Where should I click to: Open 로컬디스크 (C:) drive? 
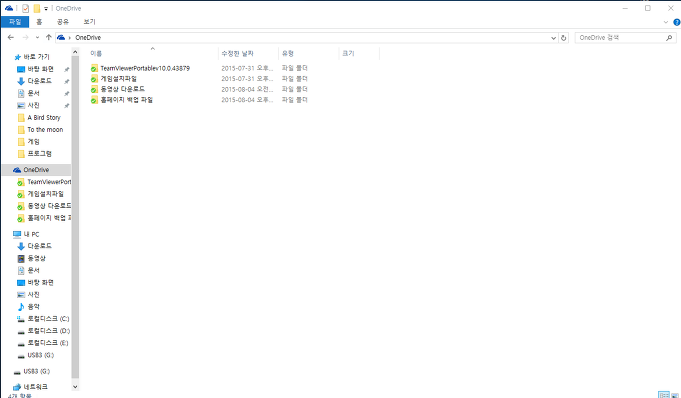pyautogui.click(x=48, y=319)
